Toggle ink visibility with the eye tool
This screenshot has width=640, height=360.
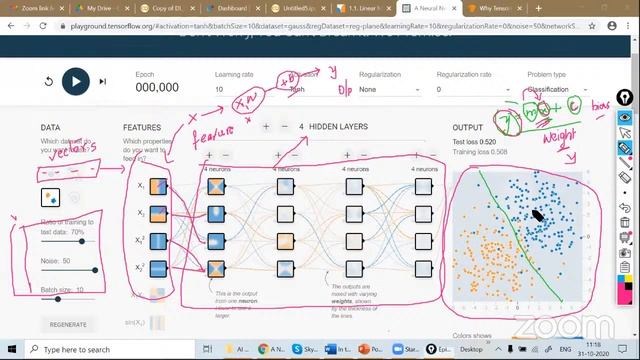pos(624,118)
